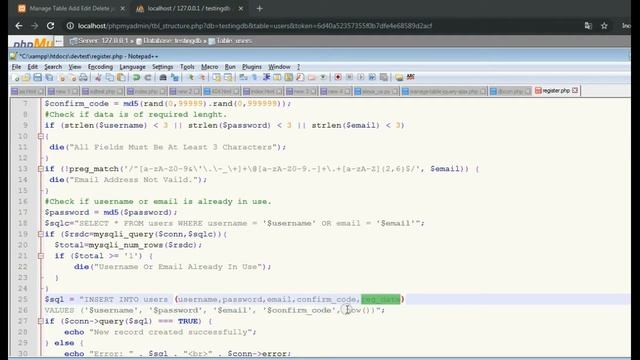640x360 pixels.
Task: Click "Email Address Not Vaild." string on line 14
Action: pos(136,180)
